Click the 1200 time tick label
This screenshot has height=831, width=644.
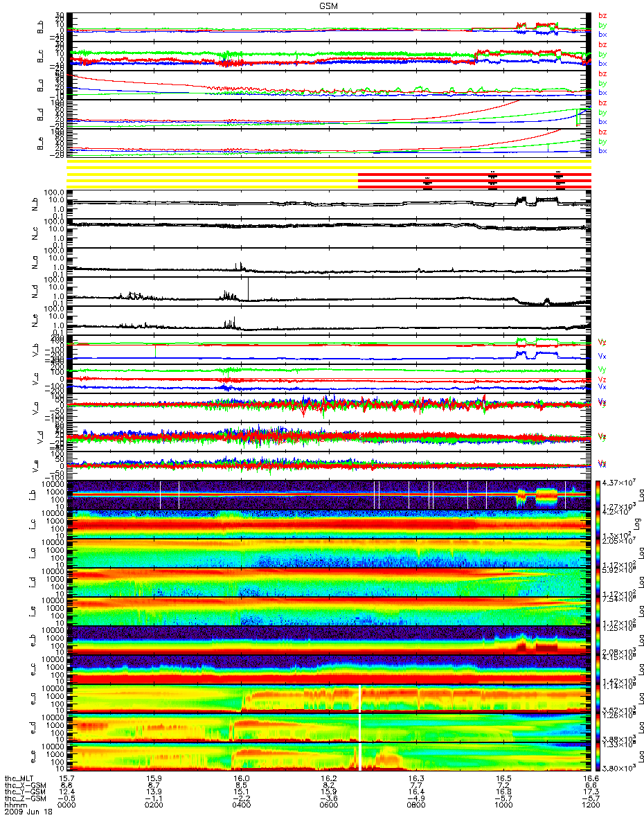(591, 803)
